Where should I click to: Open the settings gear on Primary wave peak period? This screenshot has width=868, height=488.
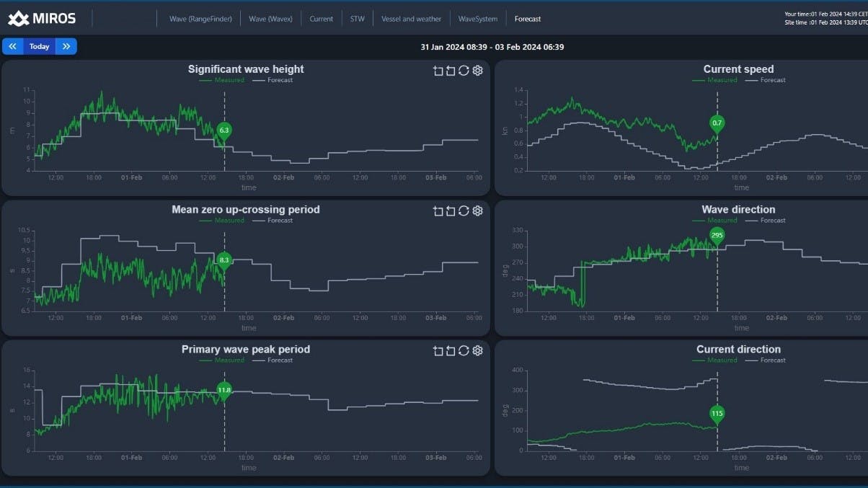[x=477, y=350]
